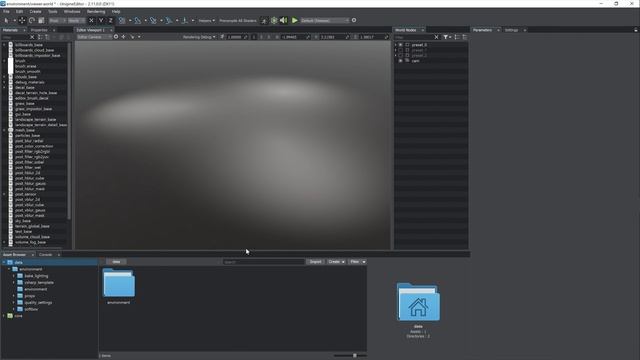Expand the preset_0 node
This screenshot has height=360, width=640.
(396, 45)
